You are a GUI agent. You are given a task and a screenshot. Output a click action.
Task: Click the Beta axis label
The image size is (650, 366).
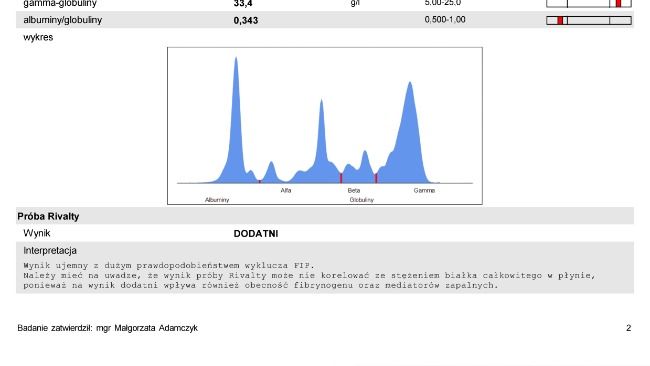point(354,191)
